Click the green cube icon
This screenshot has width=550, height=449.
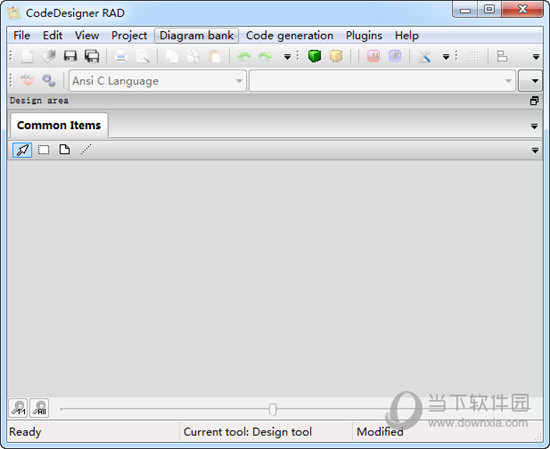[315, 56]
